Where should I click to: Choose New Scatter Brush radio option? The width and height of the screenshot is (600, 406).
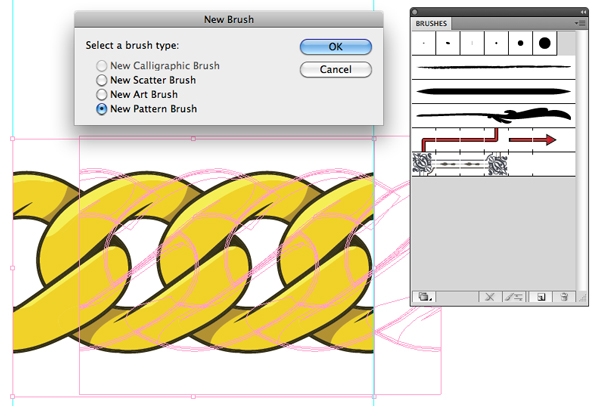click(x=101, y=80)
